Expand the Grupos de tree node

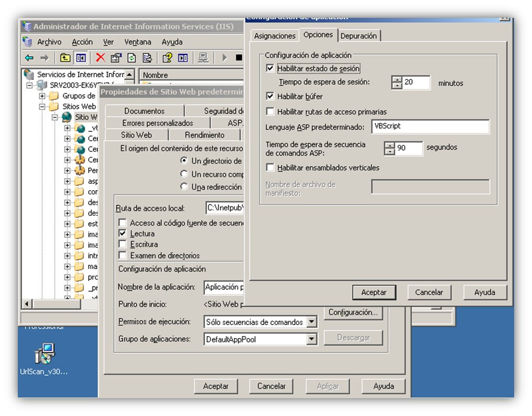[42, 96]
